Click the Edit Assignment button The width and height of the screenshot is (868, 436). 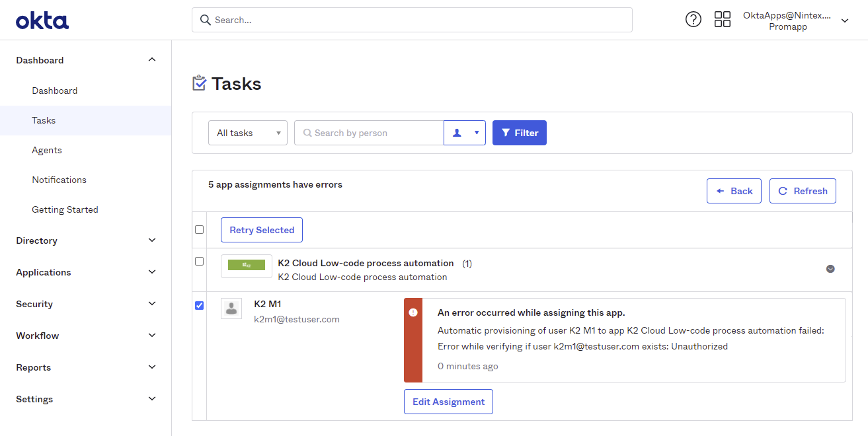pos(448,402)
